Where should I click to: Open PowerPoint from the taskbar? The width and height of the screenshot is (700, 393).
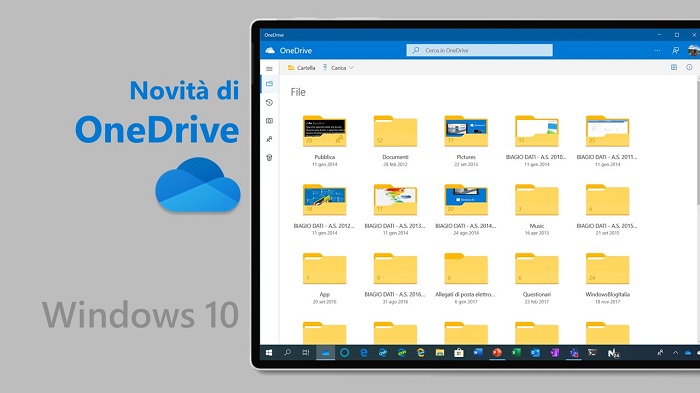497,353
